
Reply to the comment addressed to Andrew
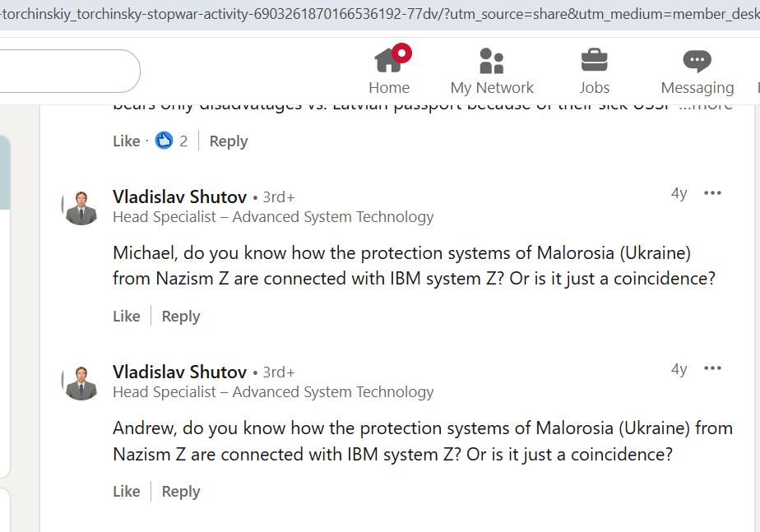point(181,492)
